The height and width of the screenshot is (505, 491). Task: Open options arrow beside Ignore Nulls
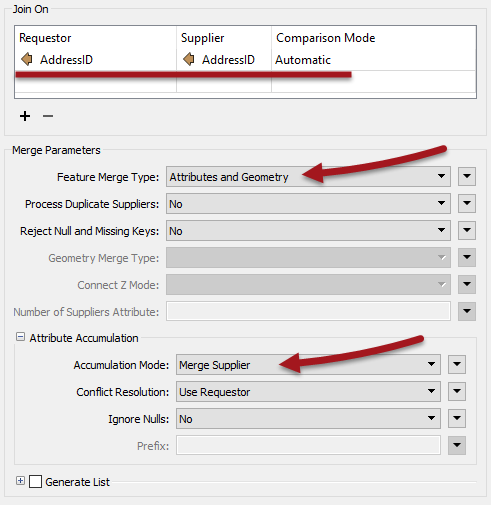[x=457, y=418]
